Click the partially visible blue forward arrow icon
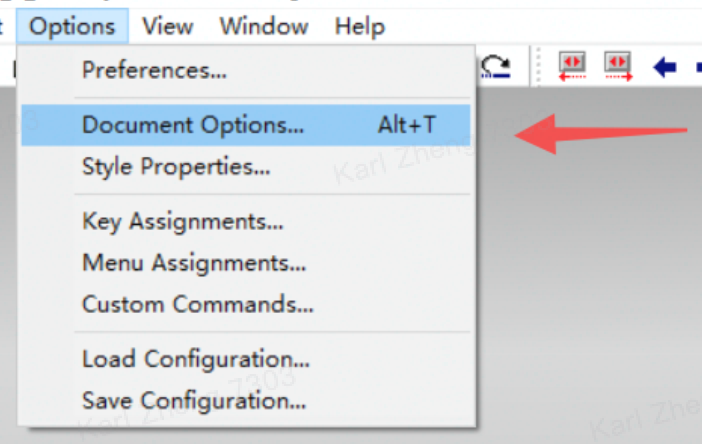Viewport: 702px width, 444px height. click(699, 68)
